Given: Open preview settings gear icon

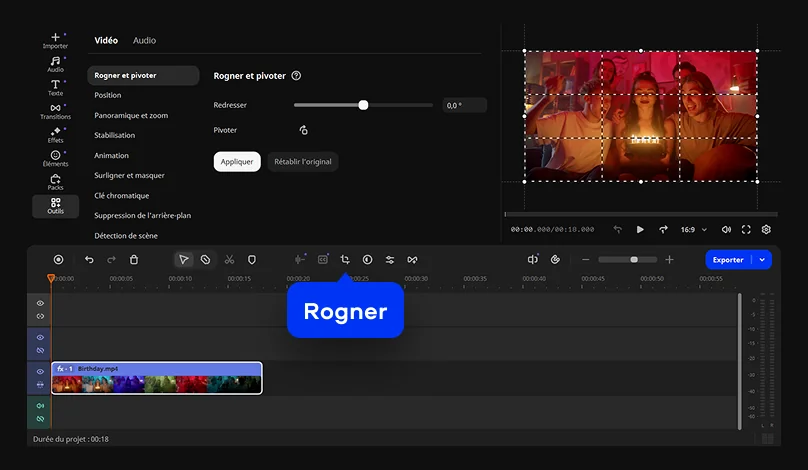Looking at the screenshot, I should (x=766, y=229).
